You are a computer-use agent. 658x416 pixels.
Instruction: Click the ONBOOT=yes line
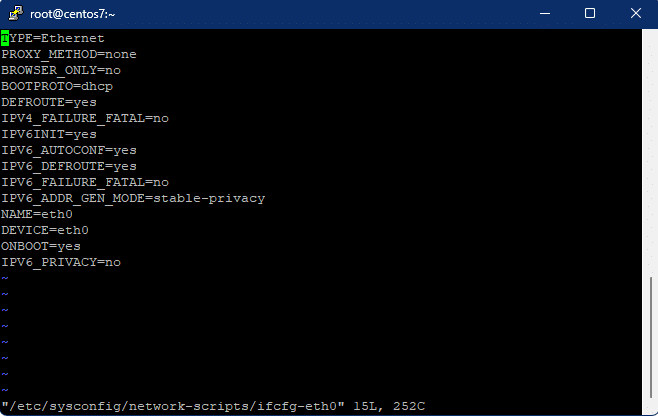click(x=41, y=246)
